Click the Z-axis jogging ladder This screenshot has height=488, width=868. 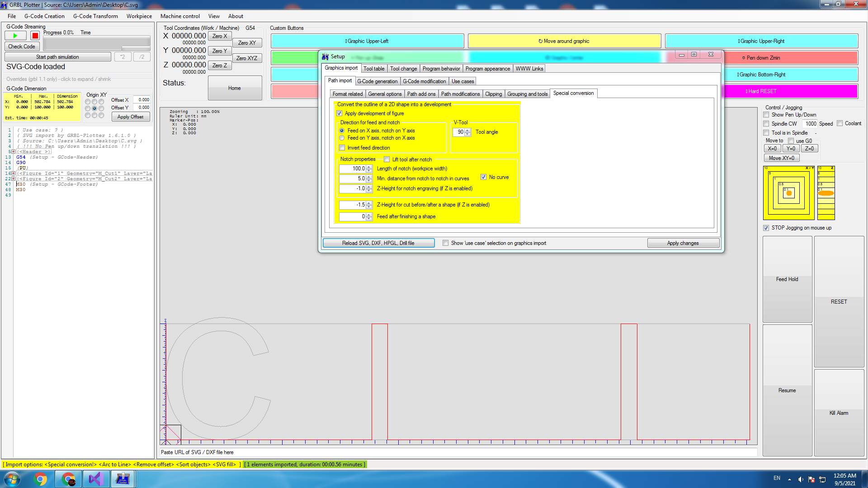tap(826, 193)
